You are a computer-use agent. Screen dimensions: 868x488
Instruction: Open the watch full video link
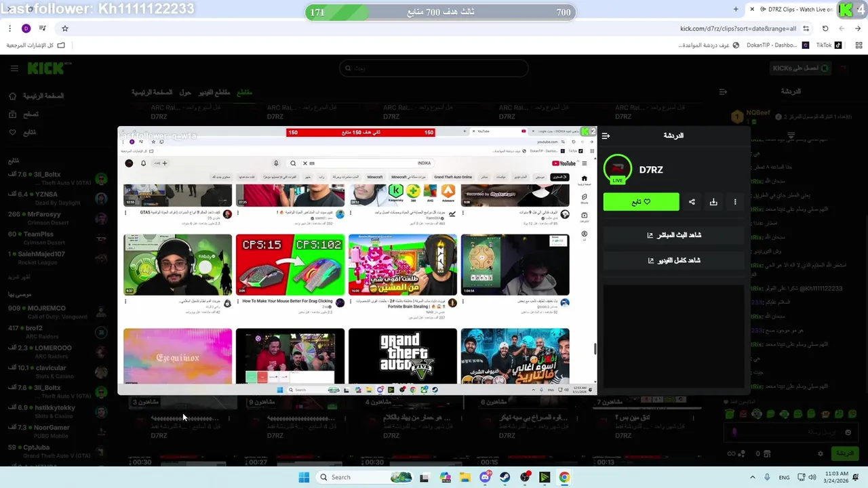coord(673,260)
